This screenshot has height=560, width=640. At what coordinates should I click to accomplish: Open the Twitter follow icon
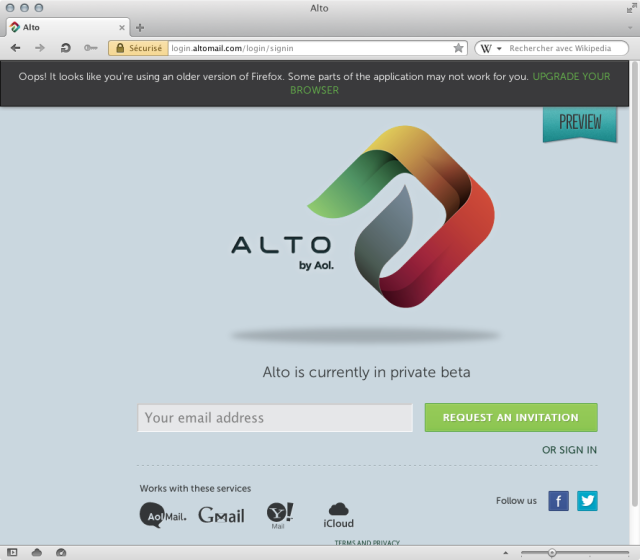[x=587, y=501]
